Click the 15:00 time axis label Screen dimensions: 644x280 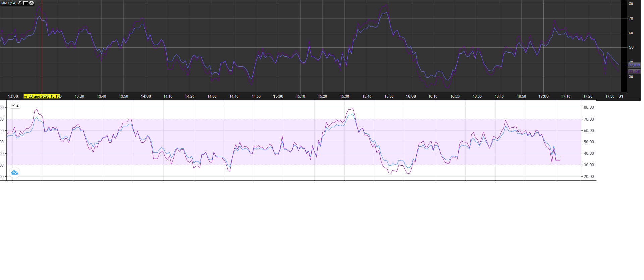(x=278, y=96)
